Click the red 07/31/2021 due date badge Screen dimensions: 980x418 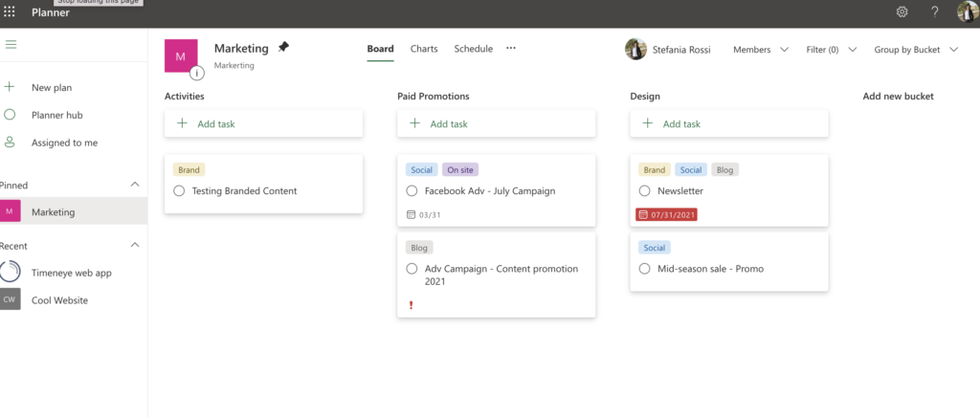click(666, 214)
